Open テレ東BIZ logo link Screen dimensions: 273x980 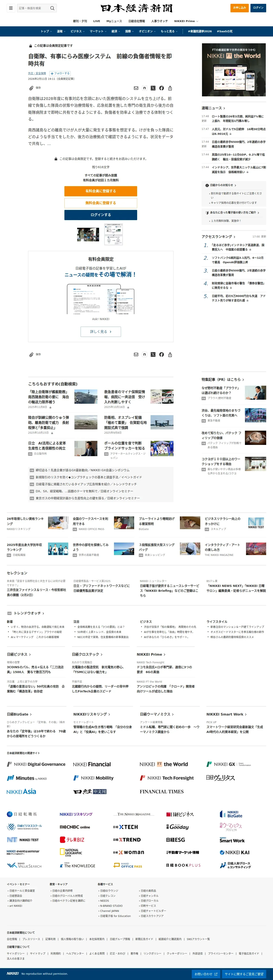click(x=72, y=840)
